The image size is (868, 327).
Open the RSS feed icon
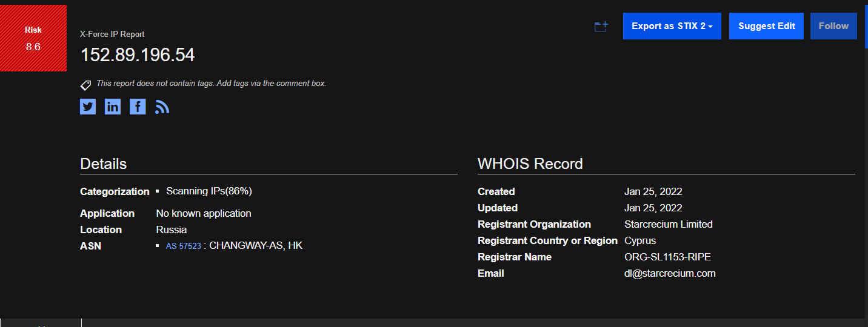[162, 107]
